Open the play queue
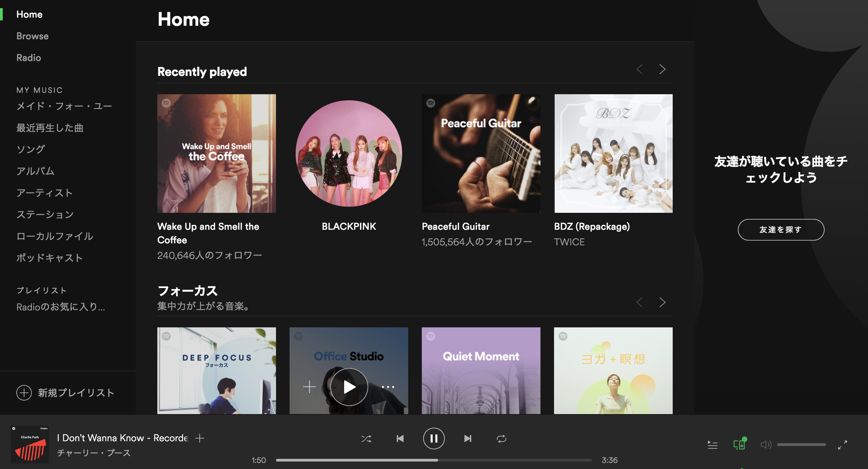The image size is (868, 469). click(x=713, y=445)
